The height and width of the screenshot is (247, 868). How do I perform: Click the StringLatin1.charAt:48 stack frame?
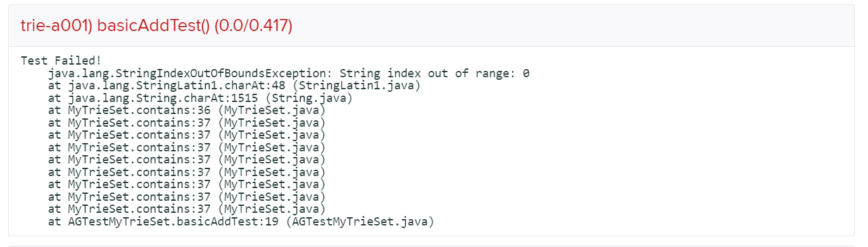click(235, 85)
